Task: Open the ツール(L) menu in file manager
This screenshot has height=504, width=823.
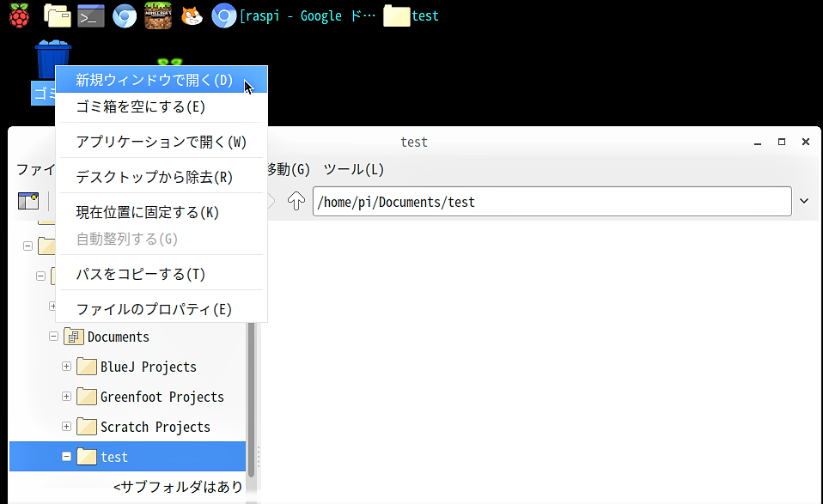Action: click(354, 169)
